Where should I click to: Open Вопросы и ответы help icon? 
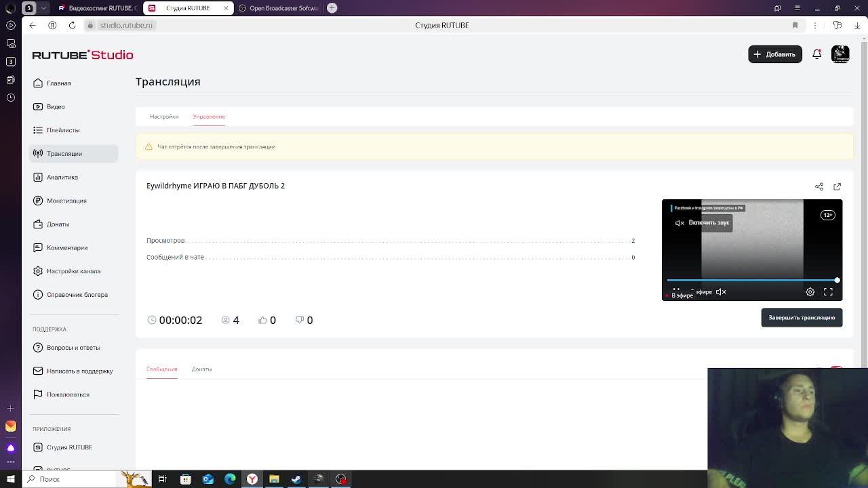click(38, 348)
